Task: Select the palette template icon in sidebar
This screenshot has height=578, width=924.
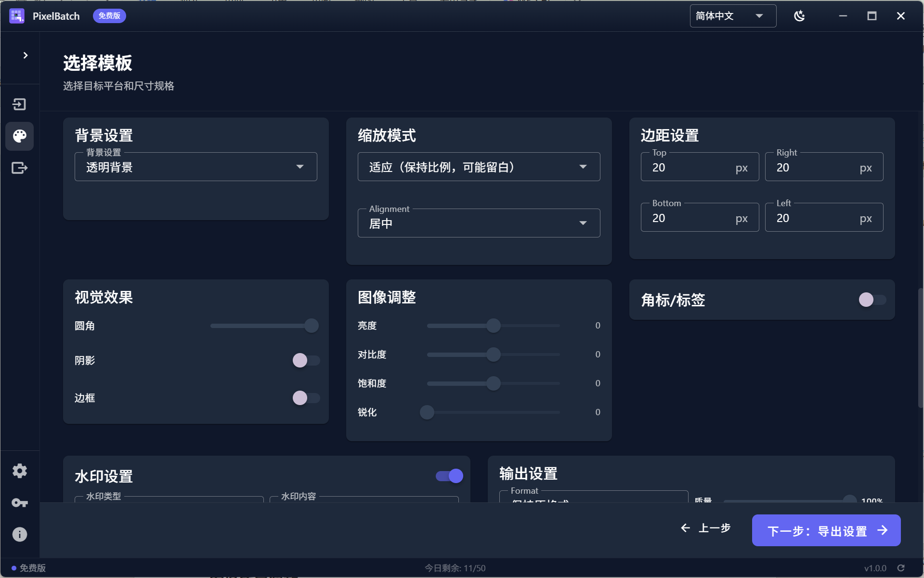Action: click(20, 136)
